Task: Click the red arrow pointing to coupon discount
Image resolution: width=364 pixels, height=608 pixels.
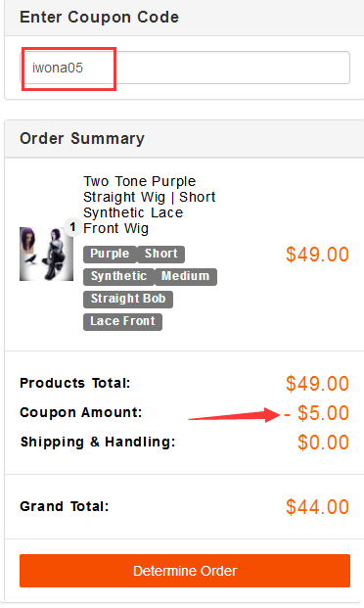Action: [234, 415]
